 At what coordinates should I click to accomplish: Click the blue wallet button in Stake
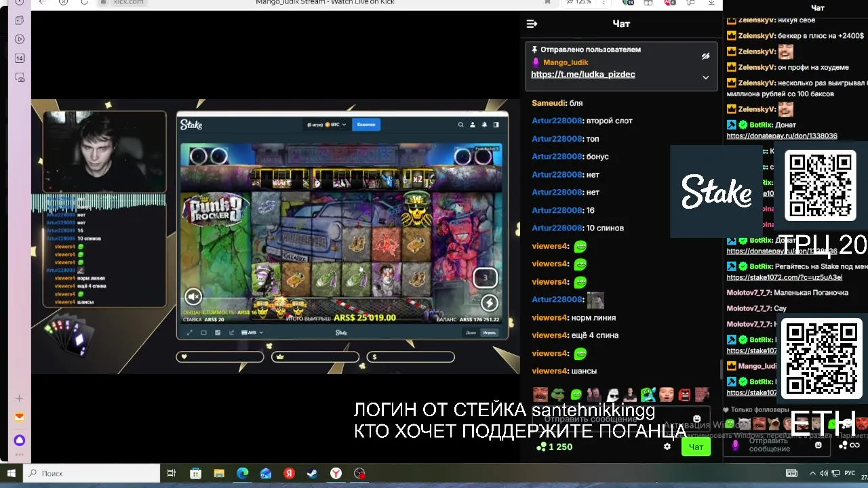click(x=366, y=125)
